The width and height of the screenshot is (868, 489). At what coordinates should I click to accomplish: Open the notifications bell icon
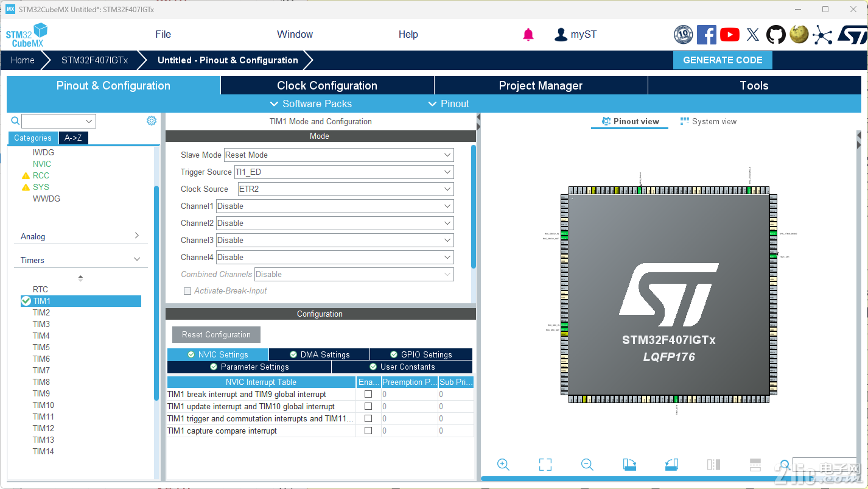[528, 35]
